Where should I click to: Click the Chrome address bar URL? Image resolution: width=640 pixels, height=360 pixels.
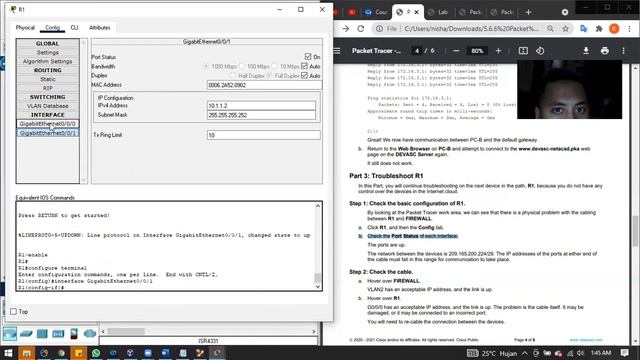coord(471,29)
